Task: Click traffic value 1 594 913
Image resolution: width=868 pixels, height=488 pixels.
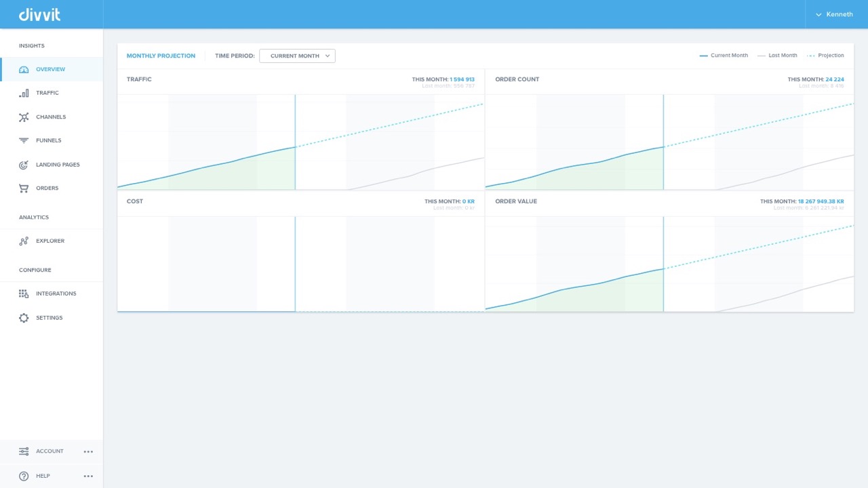Action: click(x=462, y=79)
